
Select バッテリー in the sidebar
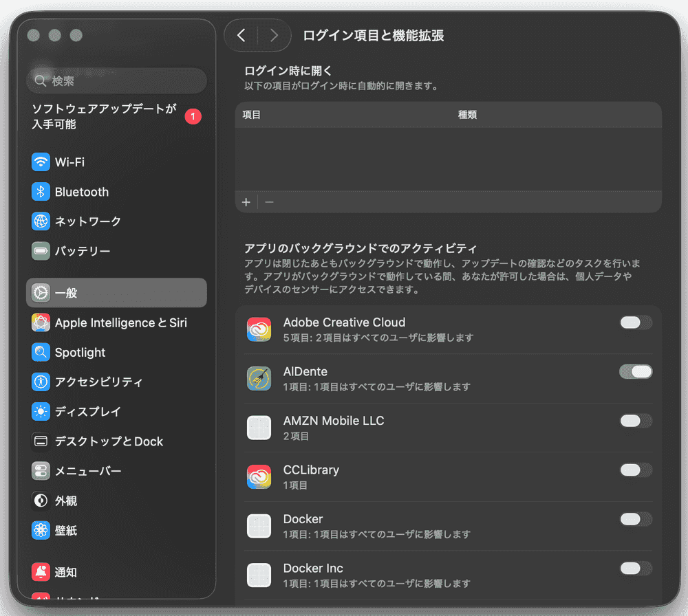(x=116, y=251)
